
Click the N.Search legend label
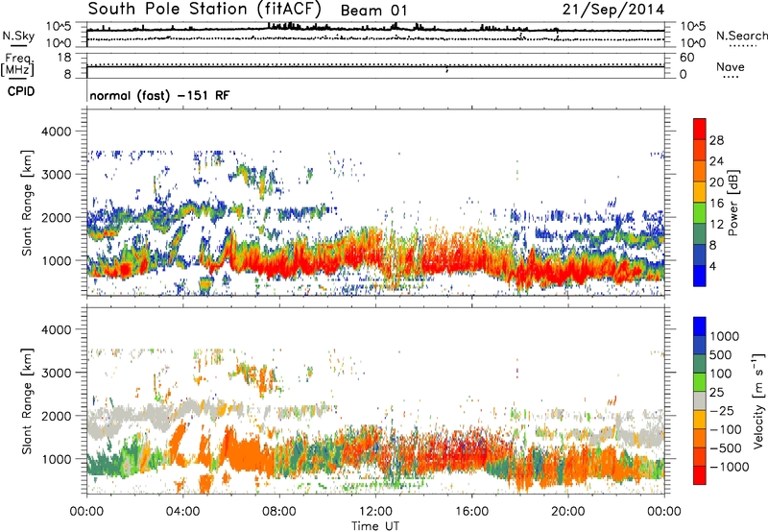click(x=741, y=36)
